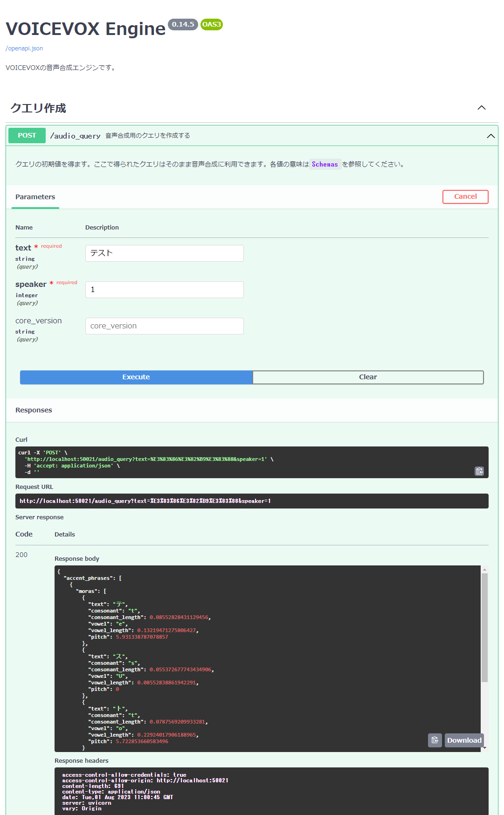Click the OAS3 badge

click(212, 24)
